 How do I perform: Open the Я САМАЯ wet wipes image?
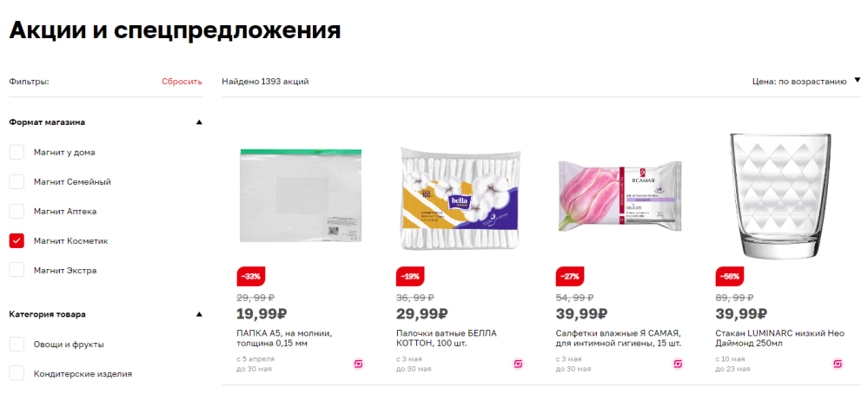click(620, 195)
